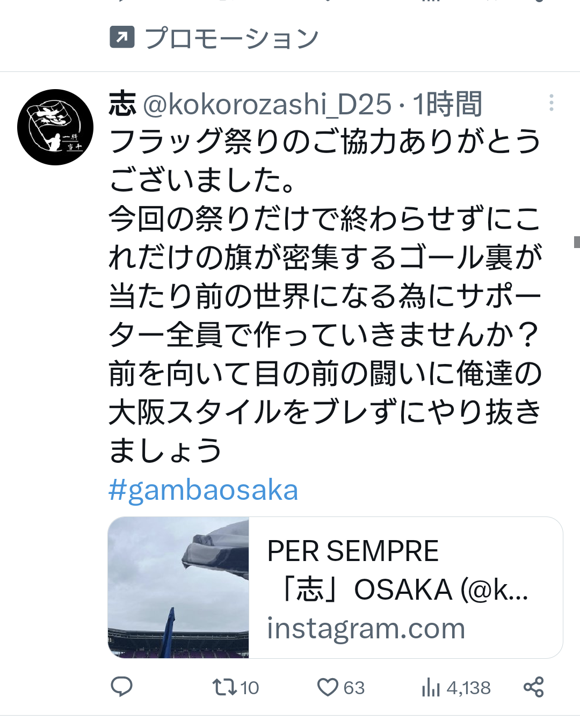Tap the instagram.com domain text

tap(366, 628)
